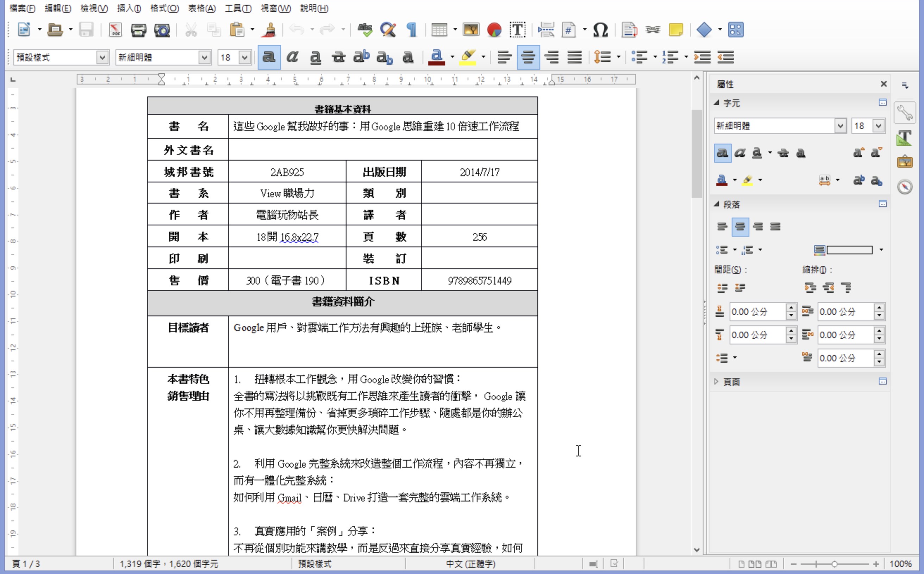Open the Navigator compass icon in sidebar
The width and height of the screenshot is (924, 574).
point(905,187)
